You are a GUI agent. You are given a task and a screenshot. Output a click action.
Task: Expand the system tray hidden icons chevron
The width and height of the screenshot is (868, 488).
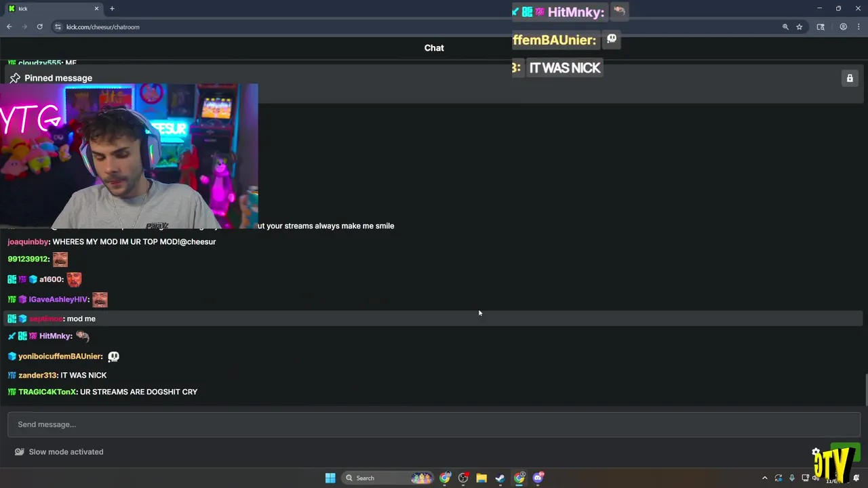(x=765, y=478)
